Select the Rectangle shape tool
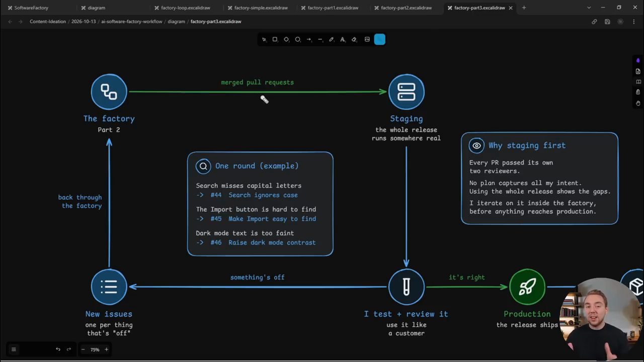 click(x=275, y=39)
